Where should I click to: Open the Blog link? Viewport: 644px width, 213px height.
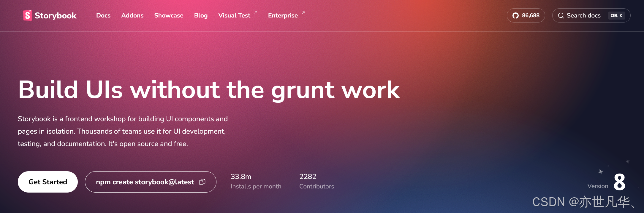pos(201,15)
